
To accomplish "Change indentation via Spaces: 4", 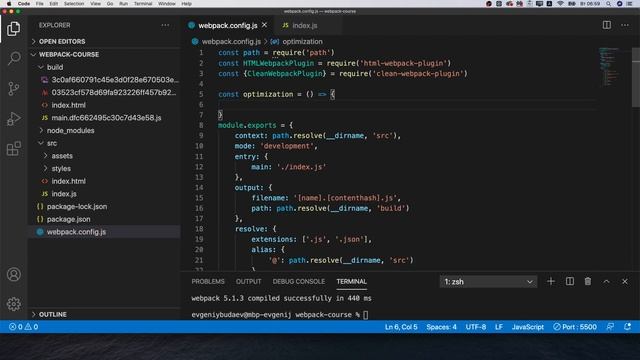I will pyautogui.click(x=441, y=327).
